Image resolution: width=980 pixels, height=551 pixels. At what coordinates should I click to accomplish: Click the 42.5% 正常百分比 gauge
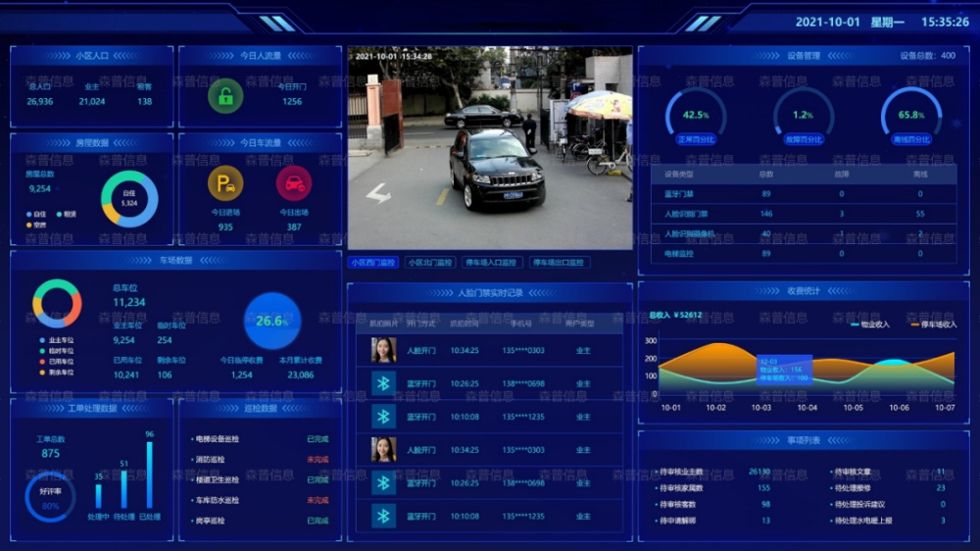[696, 117]
